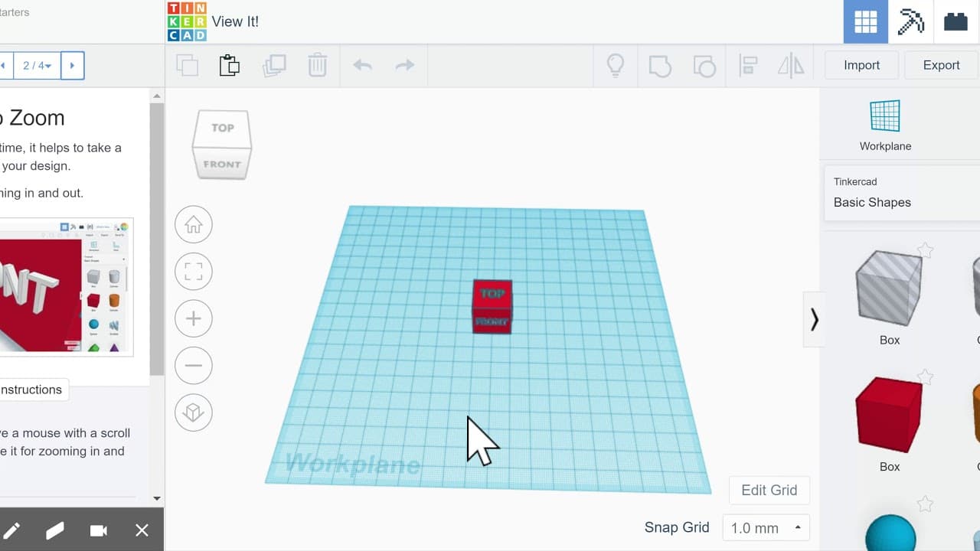Click the Delete trash can icon

(318, 66)
